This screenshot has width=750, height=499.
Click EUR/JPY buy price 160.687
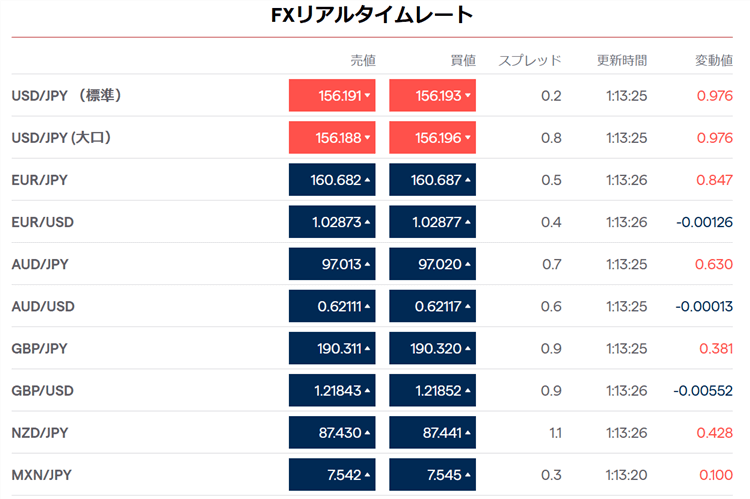(x=432, y=180)
